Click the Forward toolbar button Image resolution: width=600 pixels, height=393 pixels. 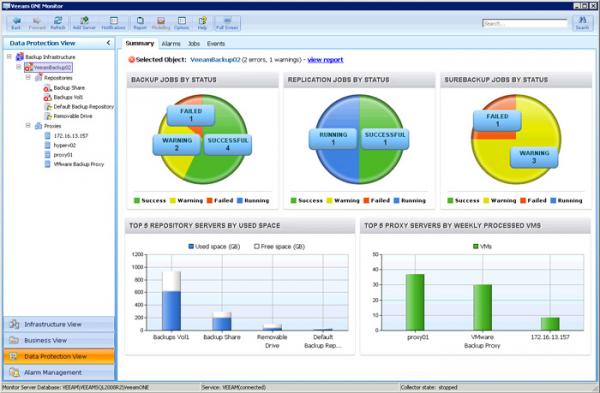[x=37, y=23]
